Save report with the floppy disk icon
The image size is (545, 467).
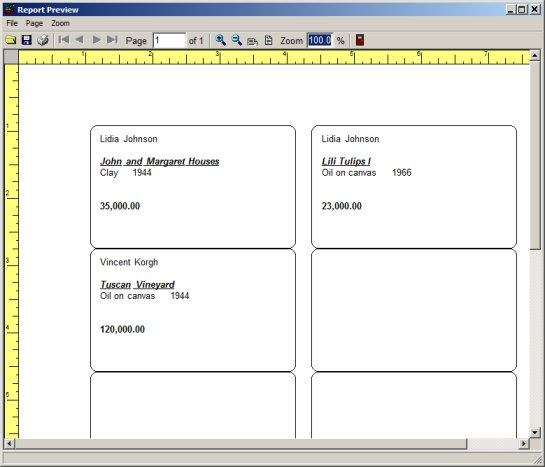[x=27, y=40]
